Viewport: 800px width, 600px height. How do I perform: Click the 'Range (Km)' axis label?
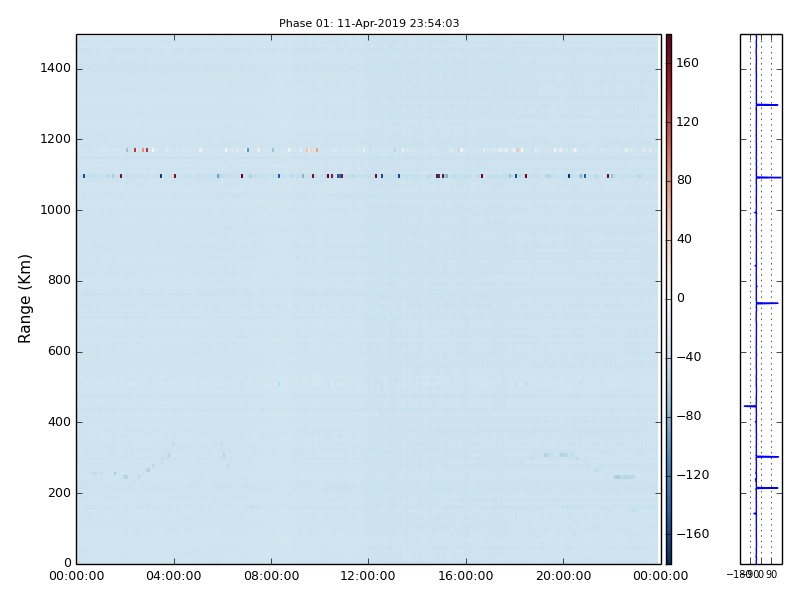(24, 299)
